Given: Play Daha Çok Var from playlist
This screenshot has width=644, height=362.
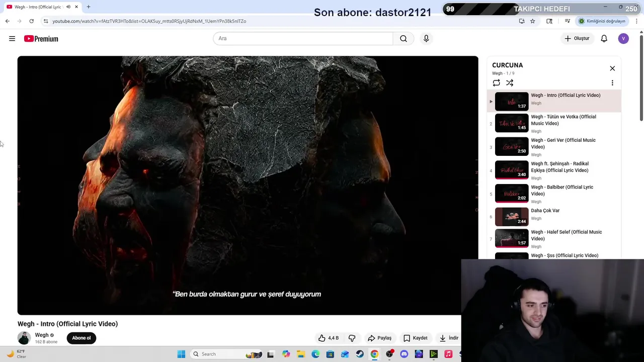Looking at the screenshot, I should (554, 217).
